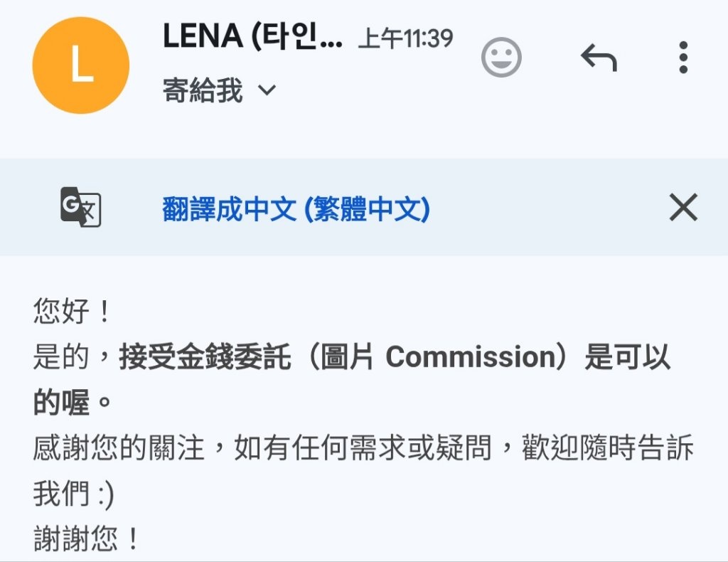Tap the line 我們 :)

point(73,493)
